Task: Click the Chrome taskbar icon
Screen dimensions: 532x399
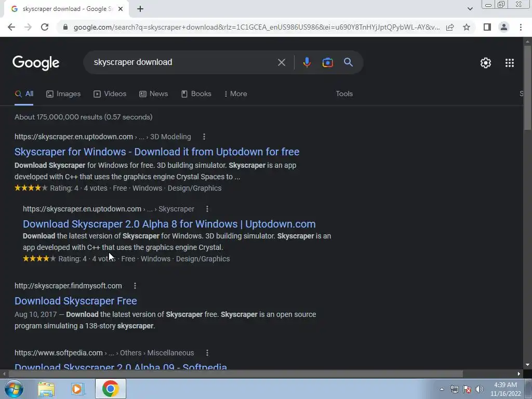Action: pyautogui.click(x=111, y=389)
